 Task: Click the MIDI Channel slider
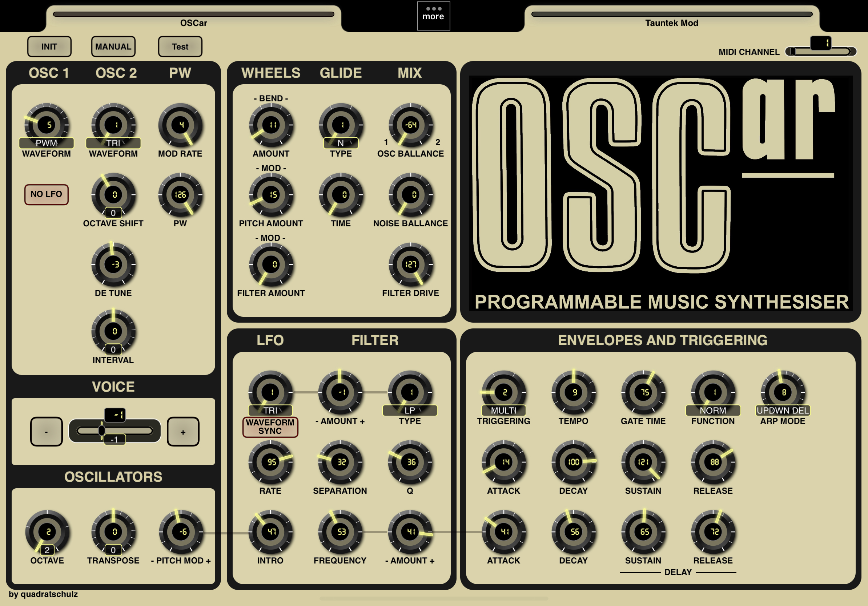point(821,51)
